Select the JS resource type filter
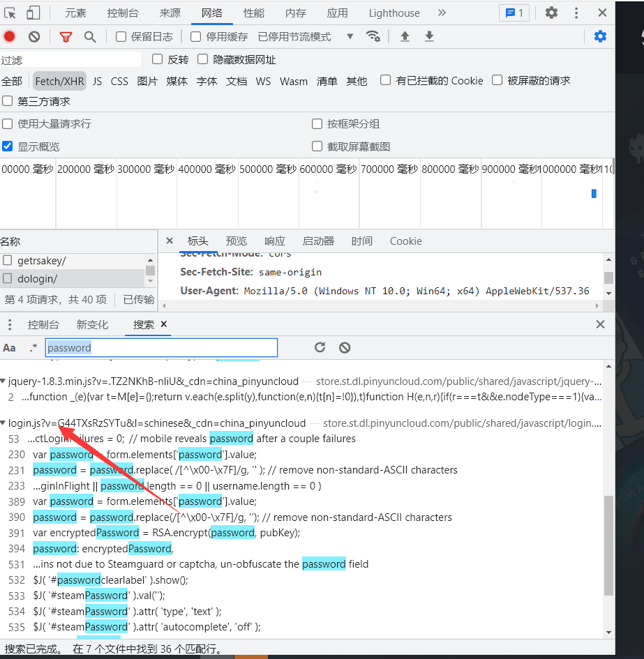The image size is (644, 659). [97, 81]
